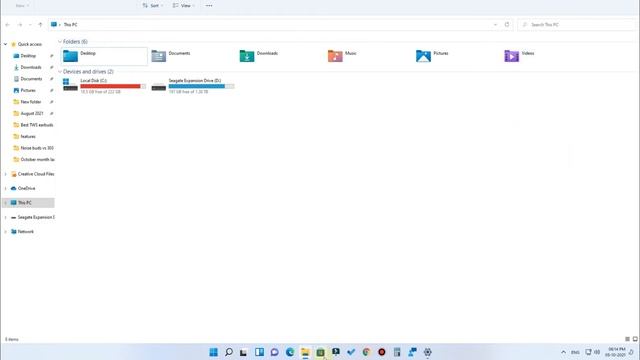Expand the This PC tree node
This screenshot has height=360, width=640.
(x=6, y=203)
